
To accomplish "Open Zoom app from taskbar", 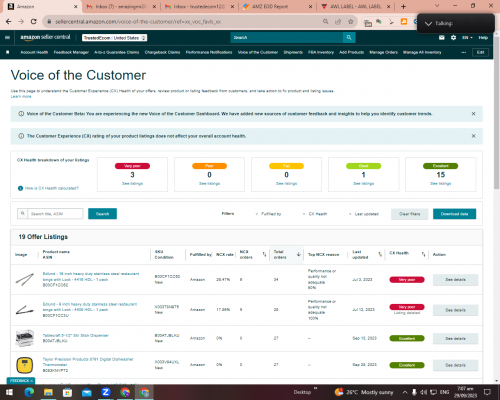I will click(106, 392).
